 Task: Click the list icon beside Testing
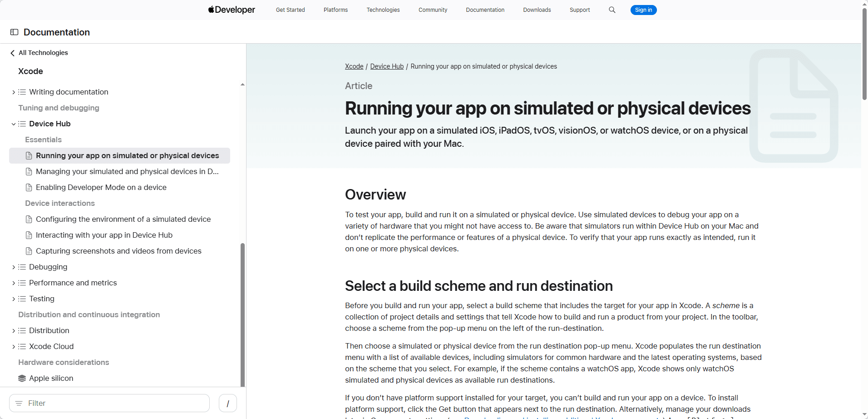click(22, 299)
